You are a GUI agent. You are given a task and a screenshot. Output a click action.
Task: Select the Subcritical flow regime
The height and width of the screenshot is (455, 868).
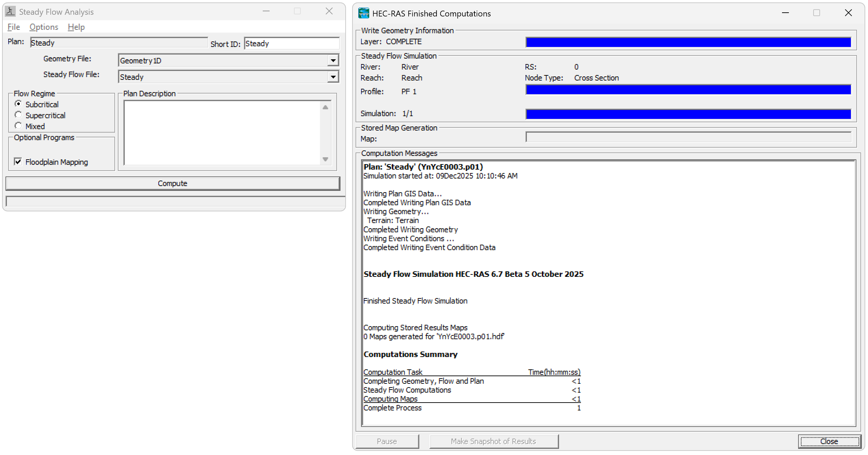pyautogui.click(x=18, y=104)
